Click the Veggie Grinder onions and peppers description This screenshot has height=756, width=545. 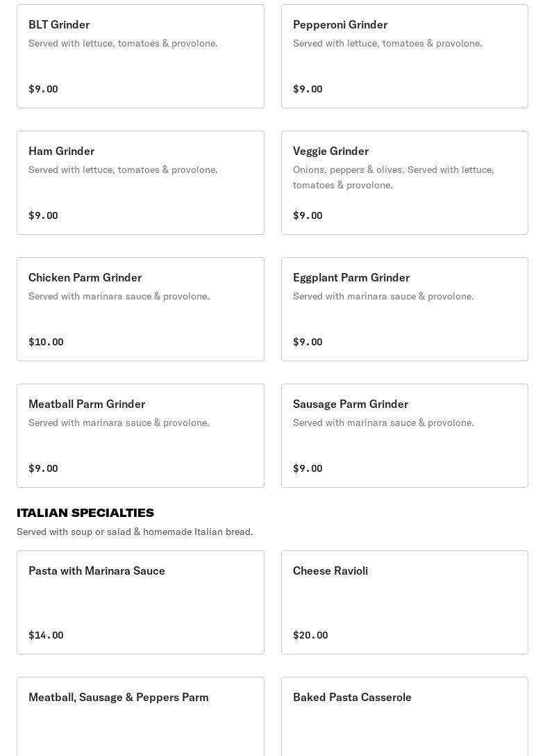(394, 177)
